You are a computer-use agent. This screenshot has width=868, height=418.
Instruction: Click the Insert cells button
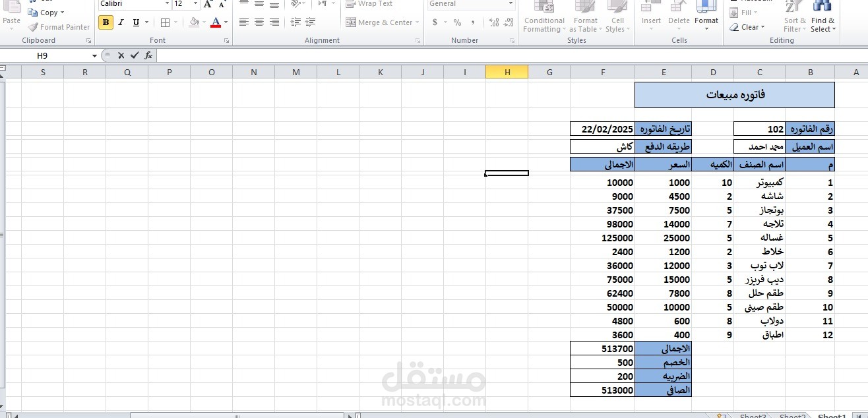651,17
